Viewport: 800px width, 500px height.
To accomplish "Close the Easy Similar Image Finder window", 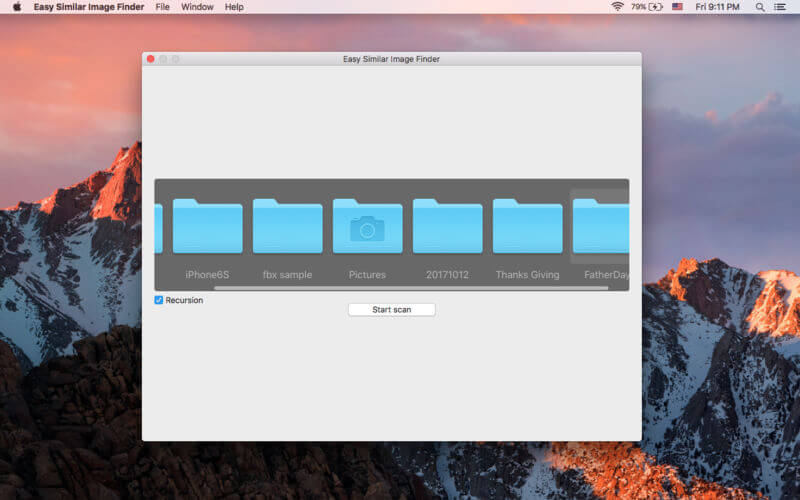I will pos(151,59).
